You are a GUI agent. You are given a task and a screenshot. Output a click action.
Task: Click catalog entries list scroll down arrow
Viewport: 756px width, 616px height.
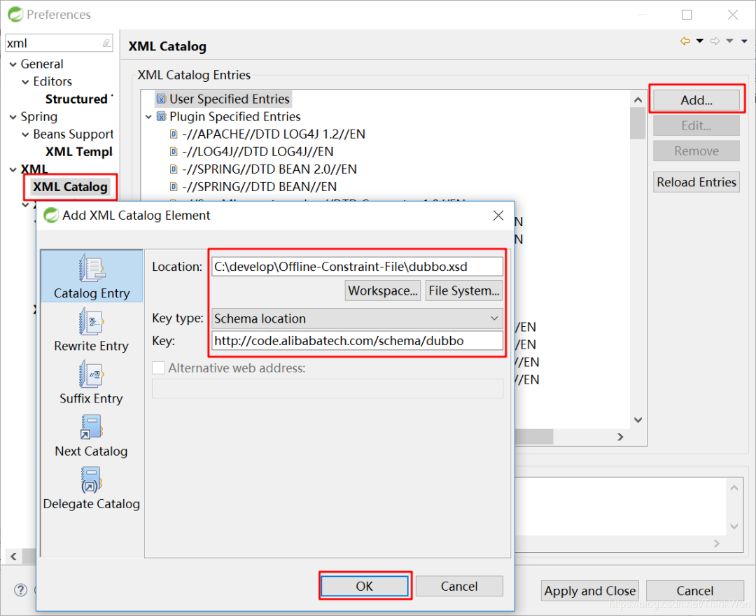(x=638, y=420)
